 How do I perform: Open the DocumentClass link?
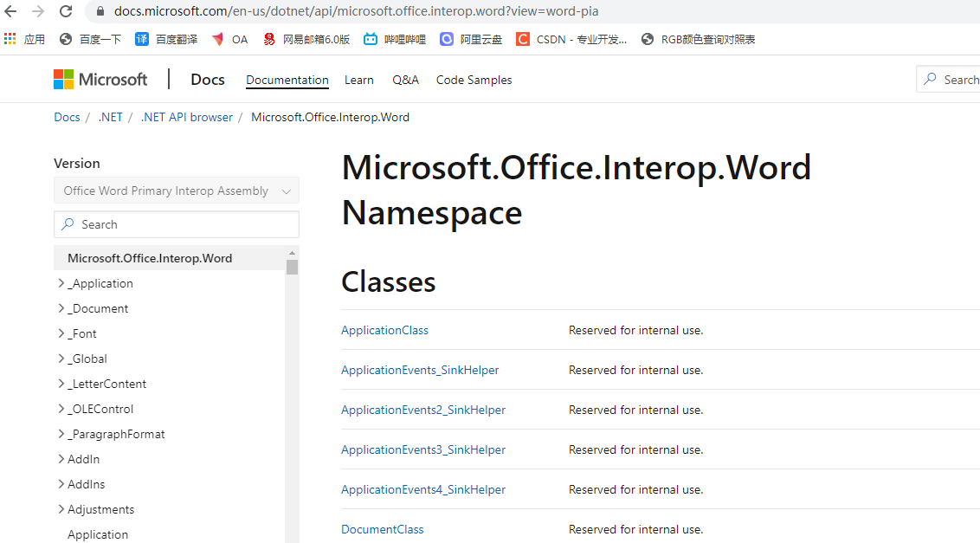[382, 529]
